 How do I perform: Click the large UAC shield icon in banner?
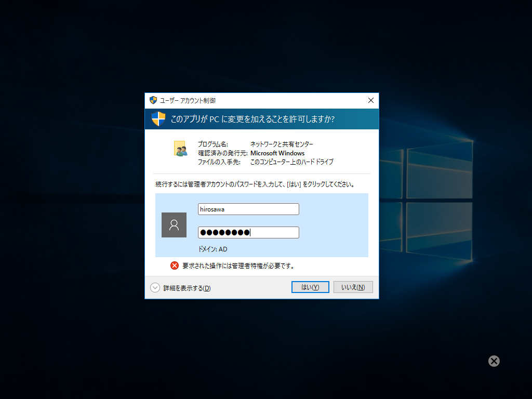158,119
